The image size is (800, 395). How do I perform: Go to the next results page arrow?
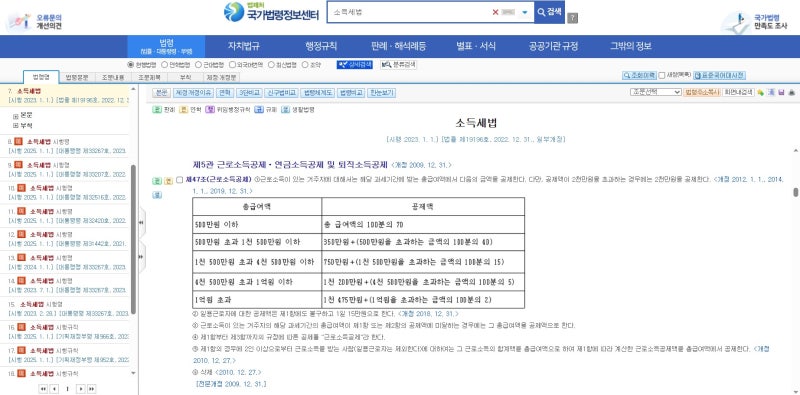pyautogui.click(x=81, y=389)
